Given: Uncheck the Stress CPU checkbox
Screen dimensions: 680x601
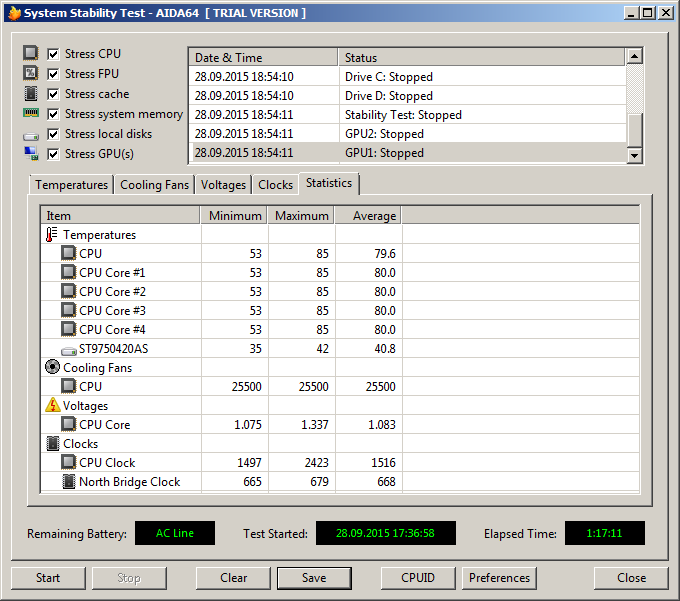Looking at the screenshot, I should (54, 54).
